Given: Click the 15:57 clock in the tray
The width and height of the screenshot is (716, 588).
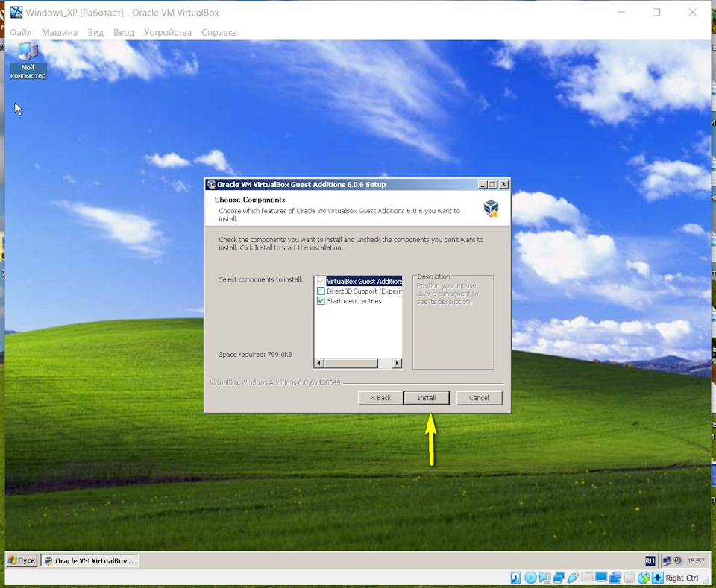Looking at the screenshot, I should tap(696, 560).
